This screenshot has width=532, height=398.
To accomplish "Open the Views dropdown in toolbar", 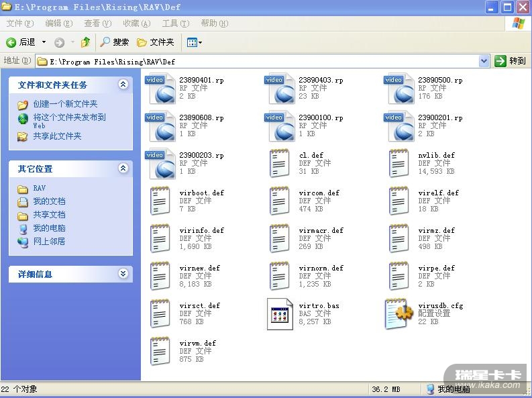I will [x=194, y=42].
